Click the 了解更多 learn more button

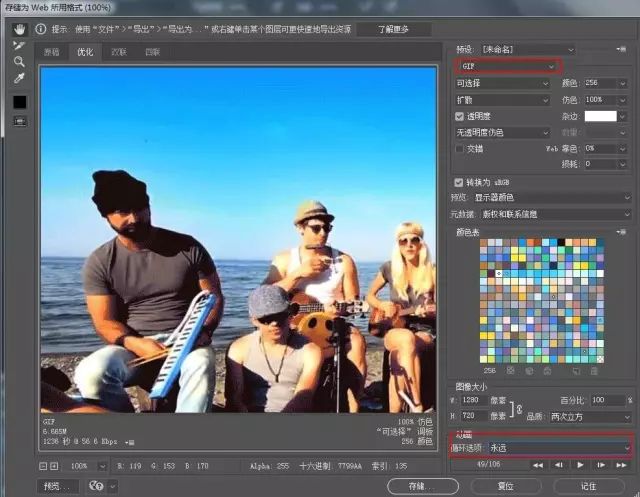[393, 30]
